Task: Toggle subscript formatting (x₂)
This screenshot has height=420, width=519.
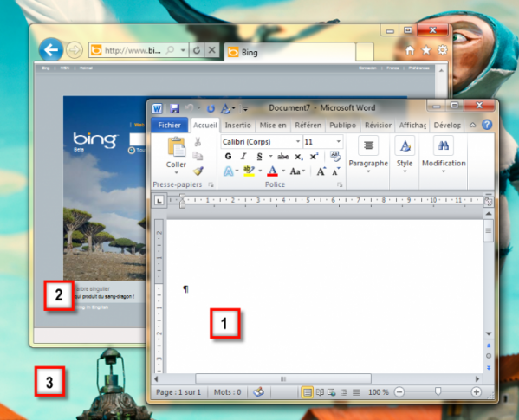Action: 298,157
